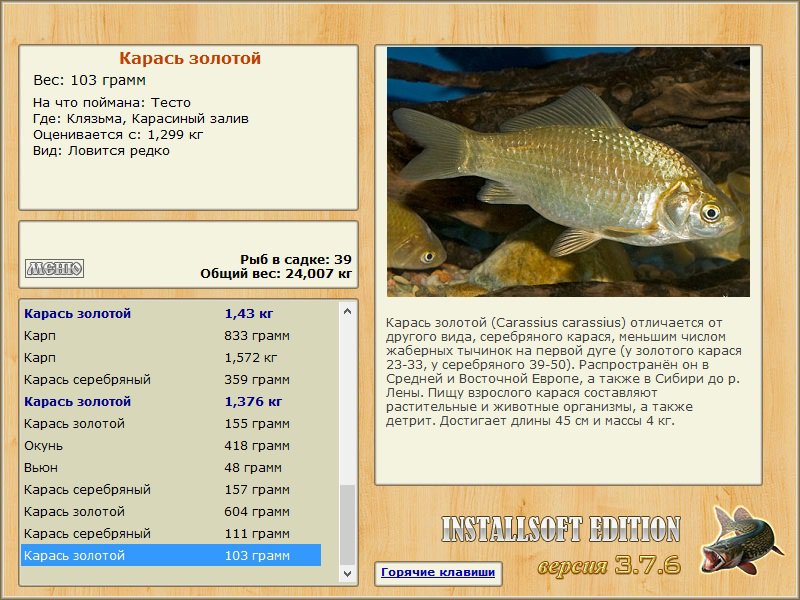Select Карась золотой 1,43 кг row
Image resolution: width=800 pixels, height=600 pixels.
171,313
